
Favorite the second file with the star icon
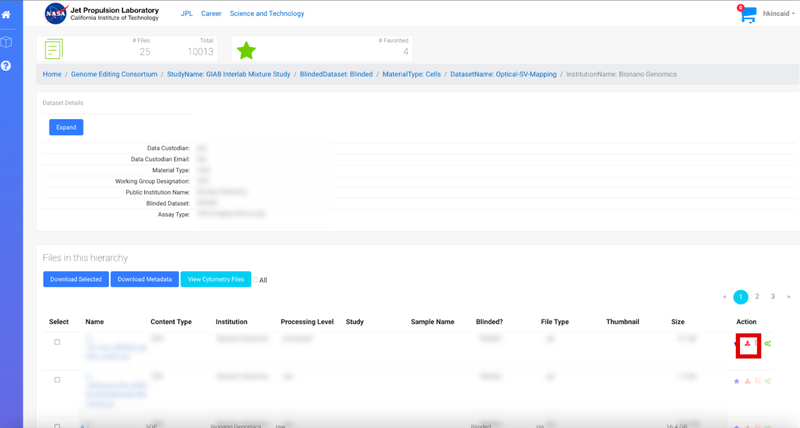(737, 381)
